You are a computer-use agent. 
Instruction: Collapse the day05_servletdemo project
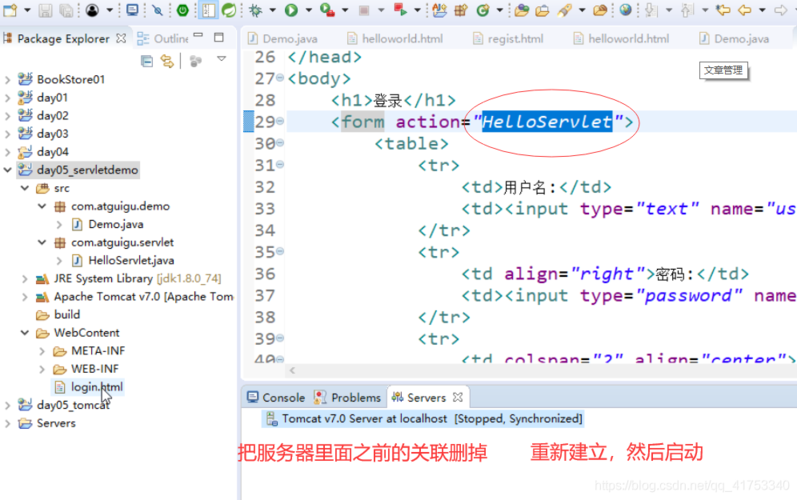point(7,170)
